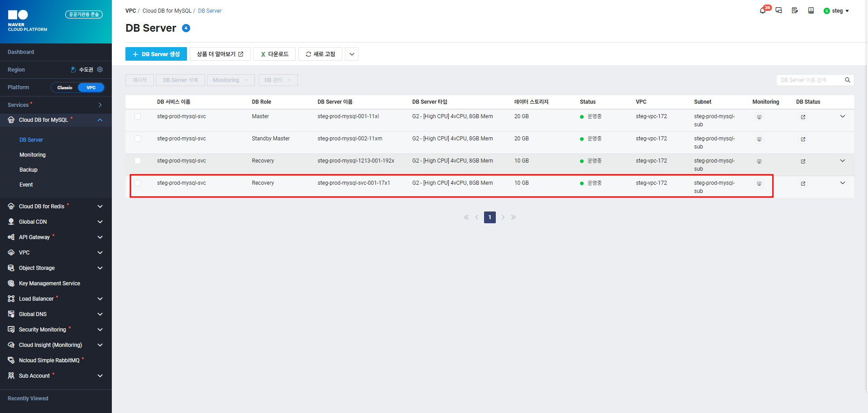
Task: Open the chat support icon in header
Action: point(779,10)
